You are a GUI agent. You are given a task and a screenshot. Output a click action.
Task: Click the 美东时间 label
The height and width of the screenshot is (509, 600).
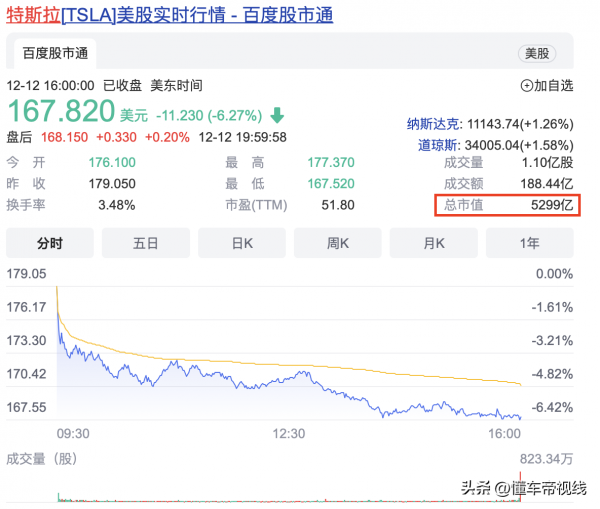(x=176, y=85)
